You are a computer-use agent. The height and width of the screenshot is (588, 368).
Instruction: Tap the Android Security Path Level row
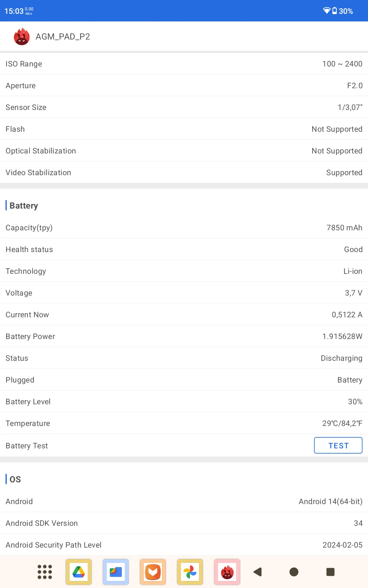(184, 545)
